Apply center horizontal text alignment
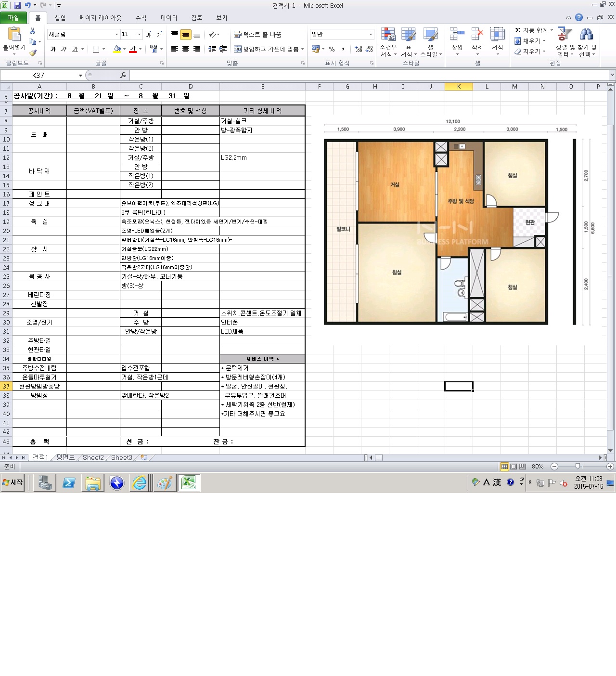This screenshot has height=676, width=616. (x=186, y=49)
